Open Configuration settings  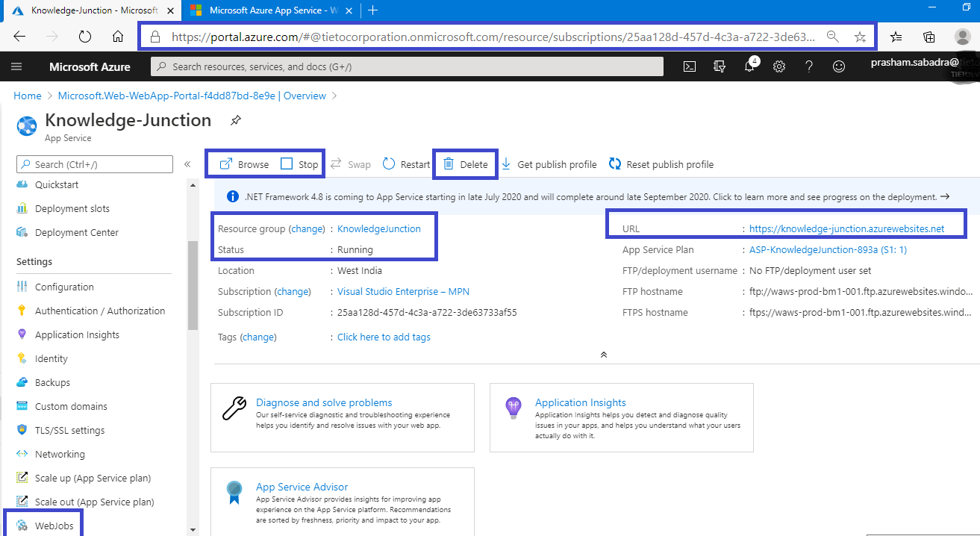pos(64,287)
